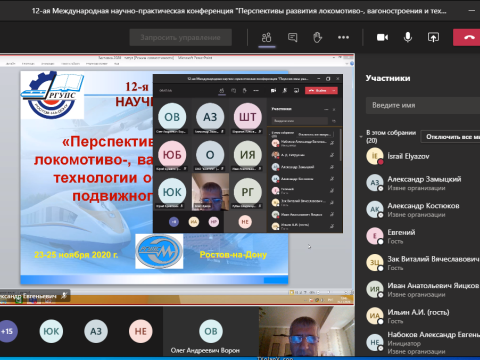The height and width of the screenshot is (360, 480).
Task: Click the ИЯ tile in shared Teams window
Action: pyautogui.click(x=248, y=154)
